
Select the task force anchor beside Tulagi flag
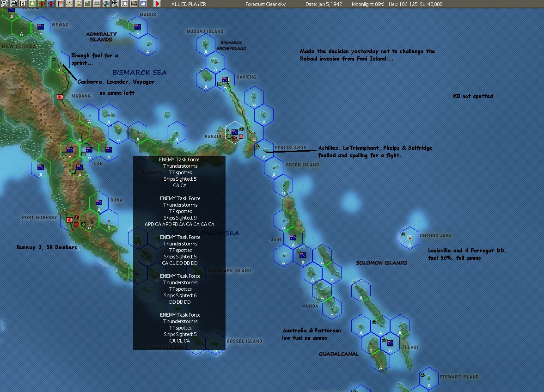pos(384,340)
